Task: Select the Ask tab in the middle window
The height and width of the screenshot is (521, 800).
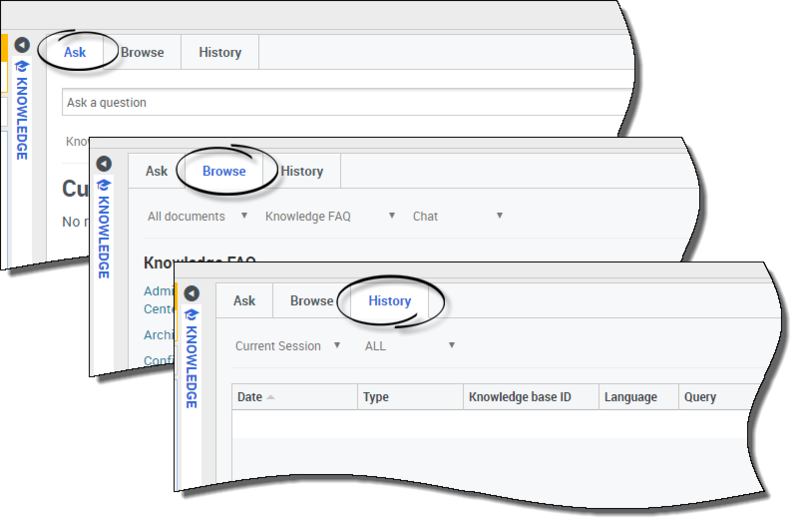Action: pyautogui.click(x=157, y=171)
